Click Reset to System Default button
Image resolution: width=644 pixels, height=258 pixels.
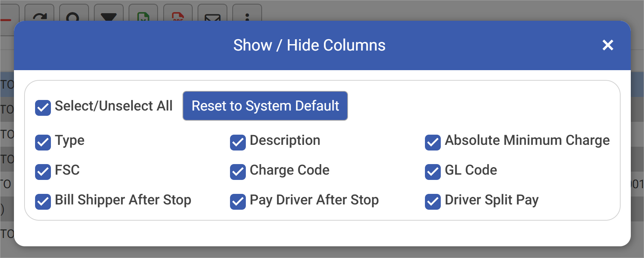[265, 106]
